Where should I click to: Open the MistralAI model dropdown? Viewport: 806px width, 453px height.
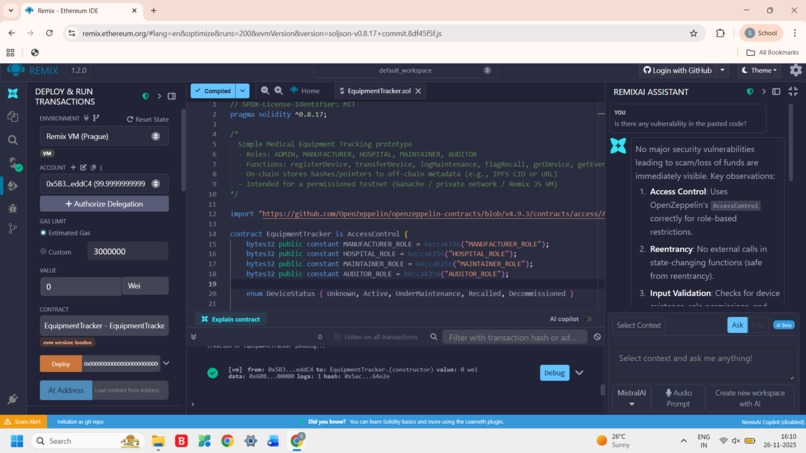632,398
